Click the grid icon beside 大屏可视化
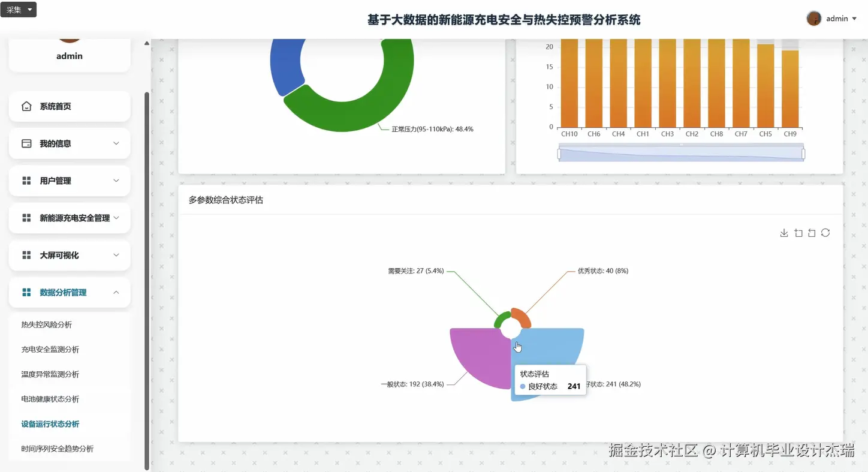The width and height of the screenshot is (868, 472). coord(26,255)
